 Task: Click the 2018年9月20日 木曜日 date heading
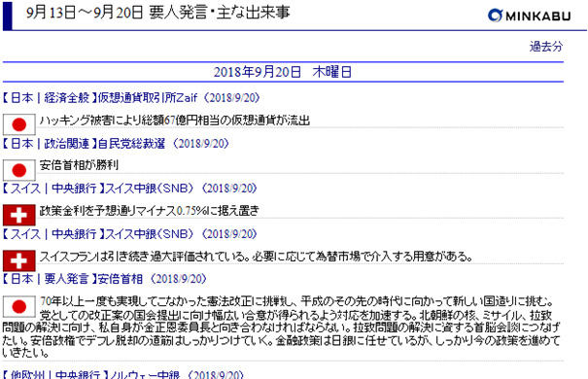(x=283, y=72)
